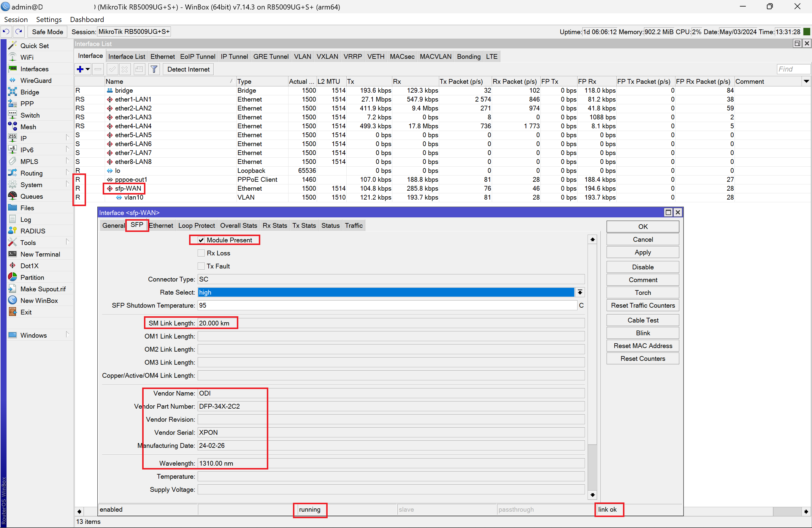The image size is (812, 528).
Task: Toggle Module Present checkbox
Action: 201,240
